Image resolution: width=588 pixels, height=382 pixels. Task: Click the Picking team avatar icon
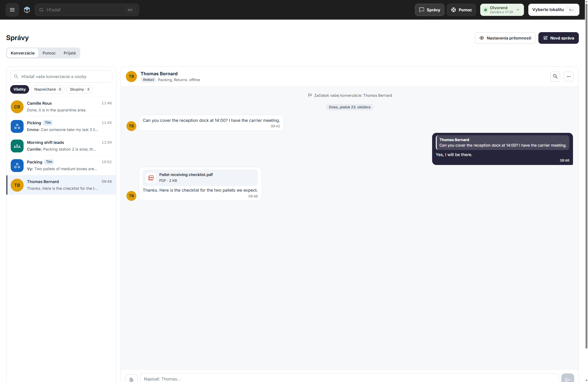(17, 126)
